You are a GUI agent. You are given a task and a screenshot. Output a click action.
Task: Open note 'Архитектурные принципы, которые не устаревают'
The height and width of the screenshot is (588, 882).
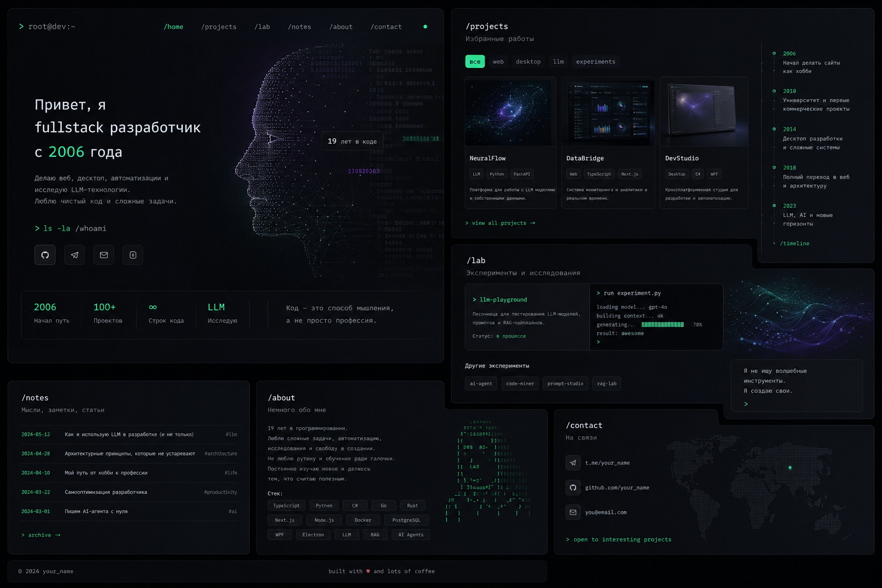(x=129, y=454)
